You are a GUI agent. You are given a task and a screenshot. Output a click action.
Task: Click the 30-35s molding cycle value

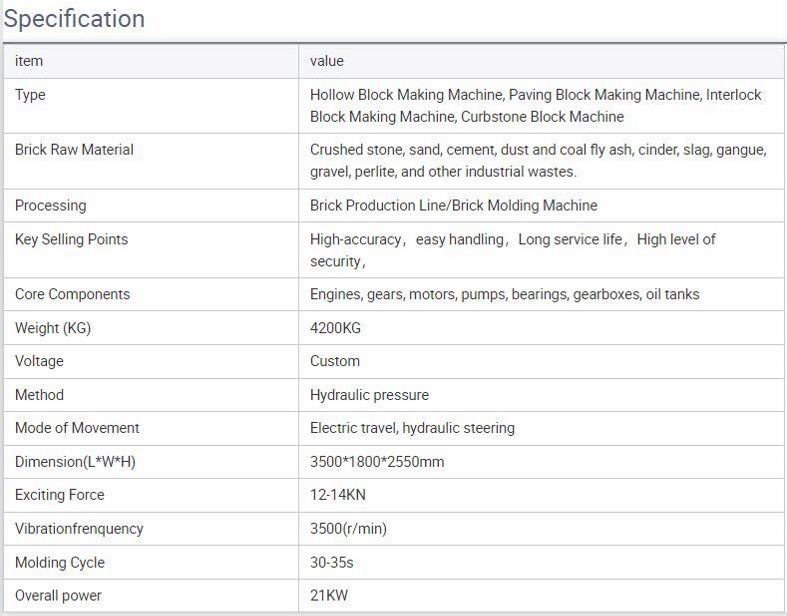point(332,562)
